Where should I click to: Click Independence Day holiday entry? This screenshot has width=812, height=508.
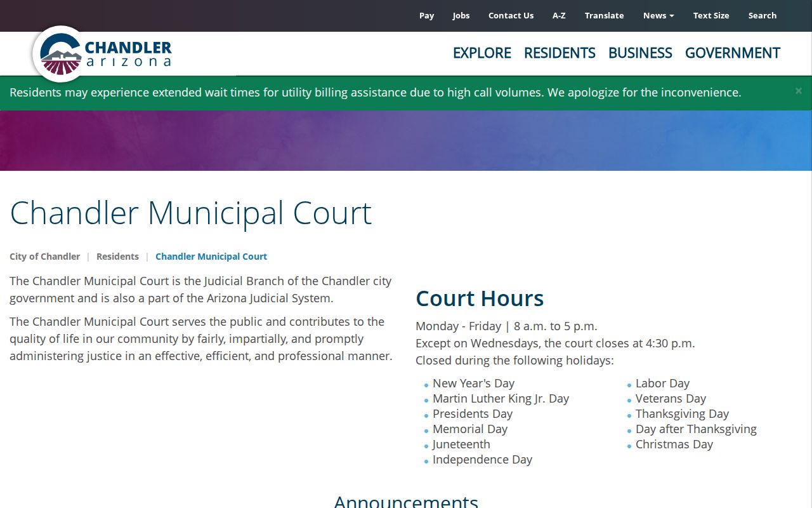(482, 460)
